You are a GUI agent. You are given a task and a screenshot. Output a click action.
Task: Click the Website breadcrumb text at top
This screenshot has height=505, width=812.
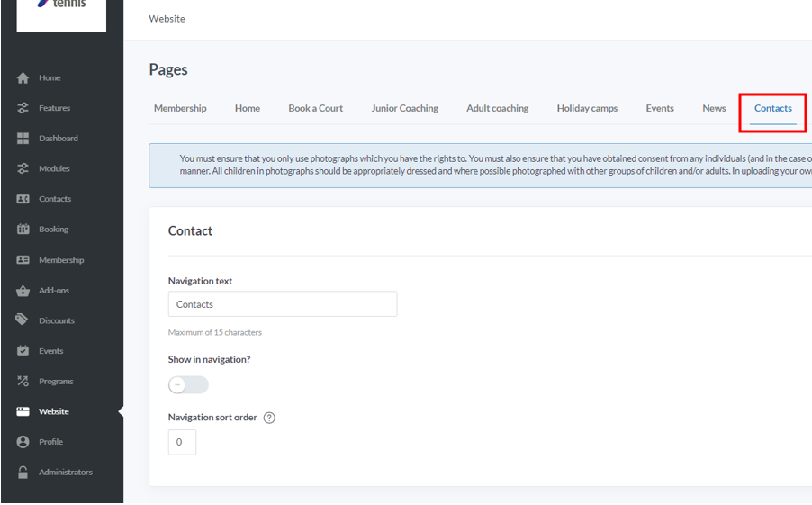[167, 19]
